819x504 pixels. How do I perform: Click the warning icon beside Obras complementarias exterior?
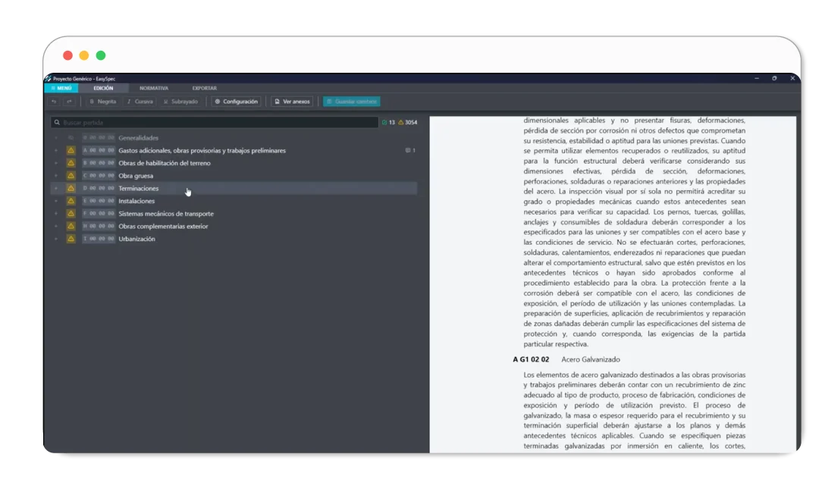click(71, 226)
